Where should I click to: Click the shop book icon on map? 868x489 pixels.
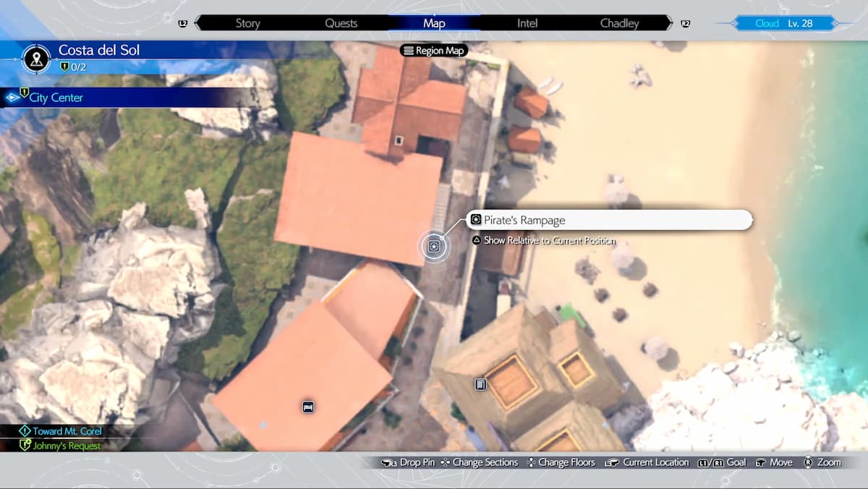481,384
